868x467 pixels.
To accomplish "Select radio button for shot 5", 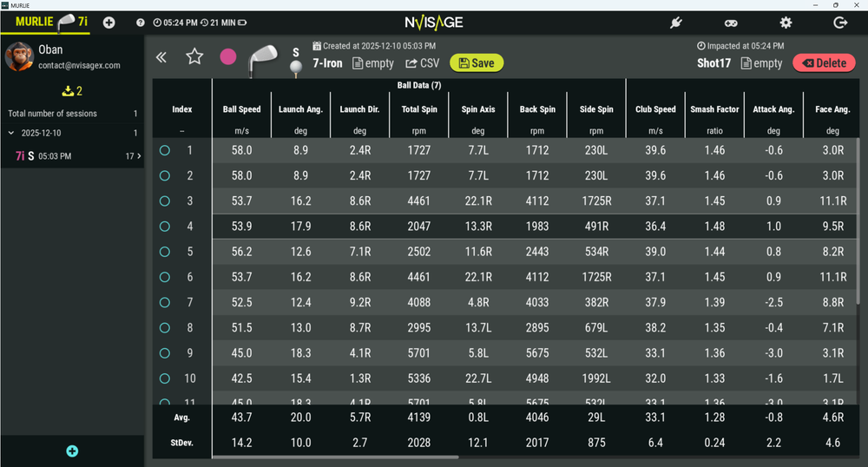I will point(164,252).
